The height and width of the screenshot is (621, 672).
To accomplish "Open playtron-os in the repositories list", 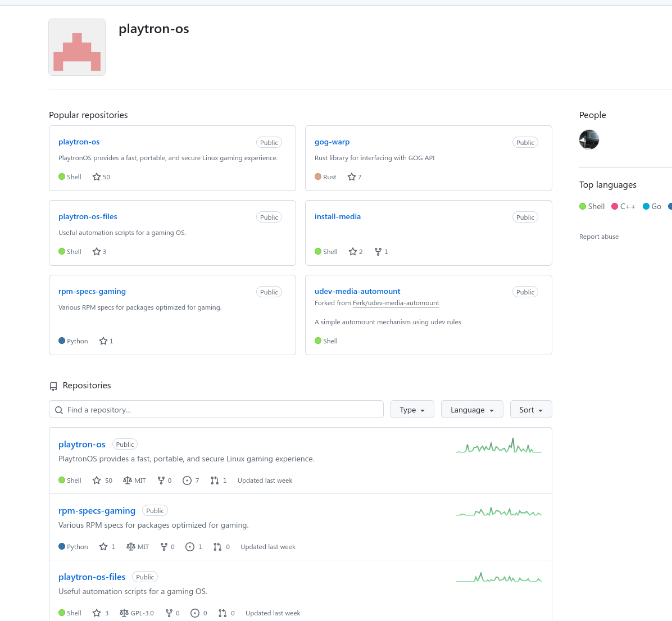I will click(82, 445).
